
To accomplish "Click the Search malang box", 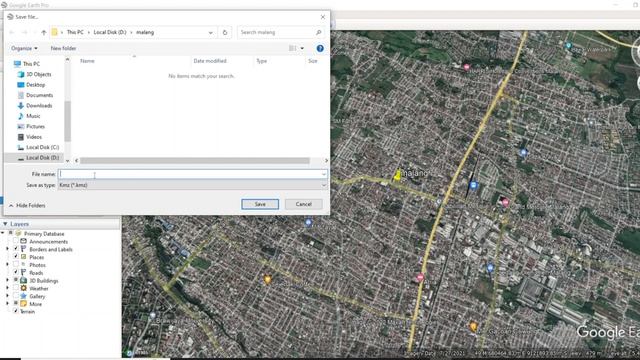I will pos(277,32).
